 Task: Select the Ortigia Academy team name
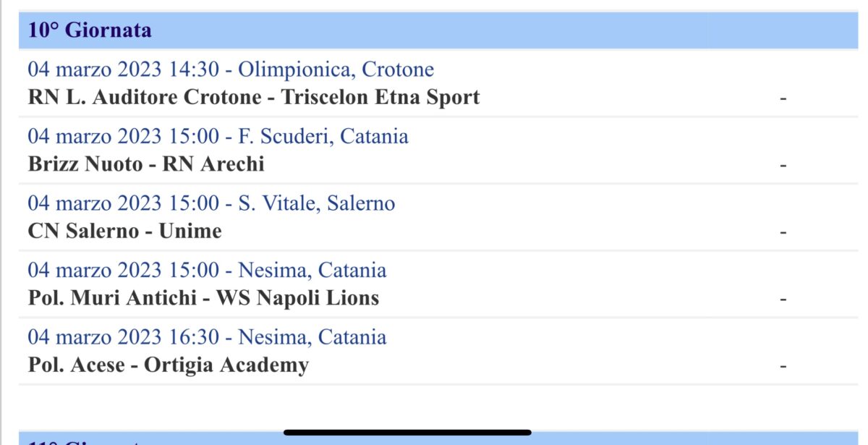point(226,365)
